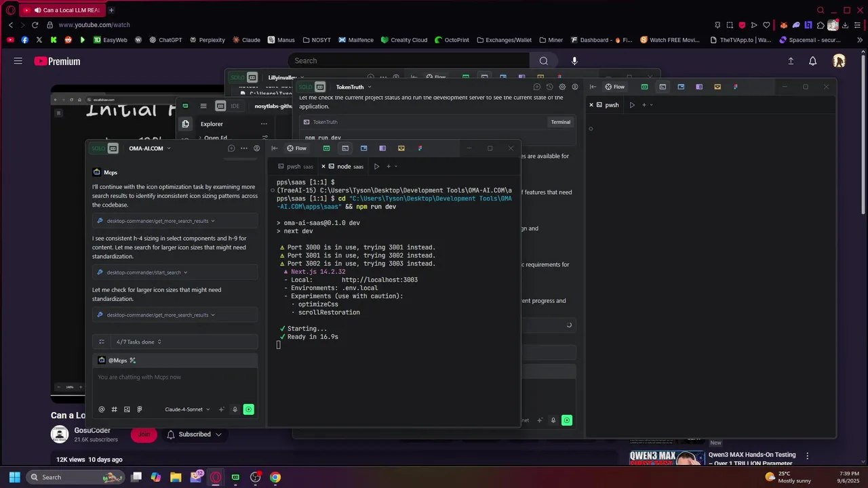Click YouTube voice search microphone

[574, 61]
